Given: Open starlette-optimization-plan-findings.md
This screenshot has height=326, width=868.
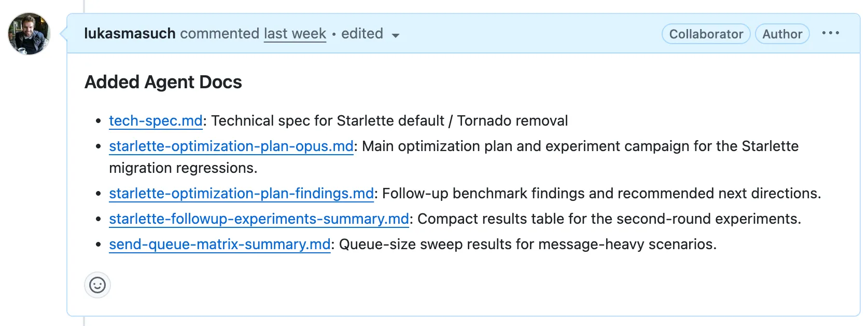Looking at the screenshot, I should pyautogui.click(x=241, y=193).
